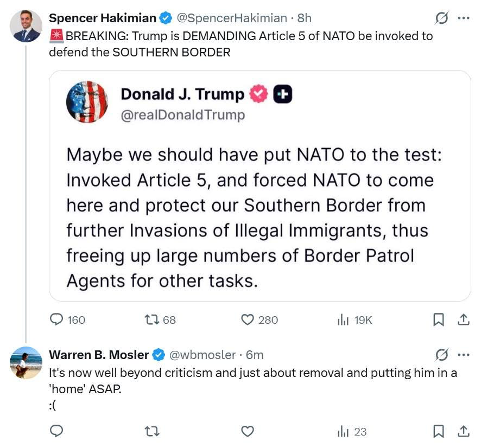Image resolution: width=481 pixels, height=448 pixels.
Task: Share Warren B. Mosler's reply
Action: (x=464, y=432)
